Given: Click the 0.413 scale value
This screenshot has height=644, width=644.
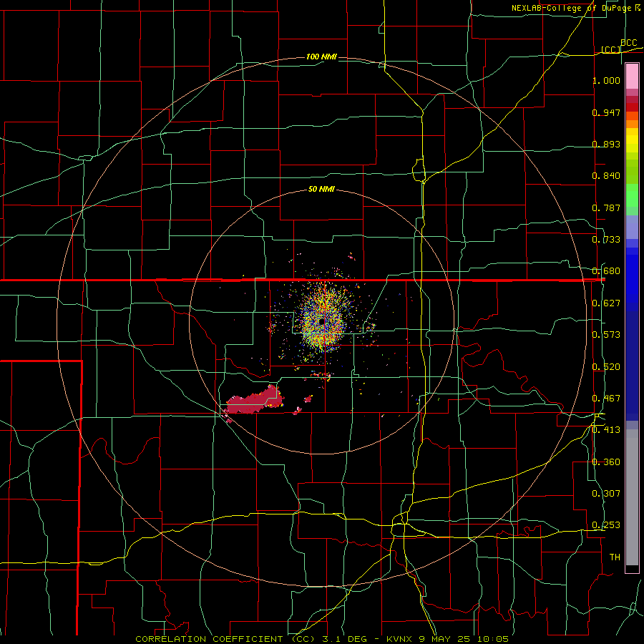Looking at the screenshot, I should coord(606,430).
